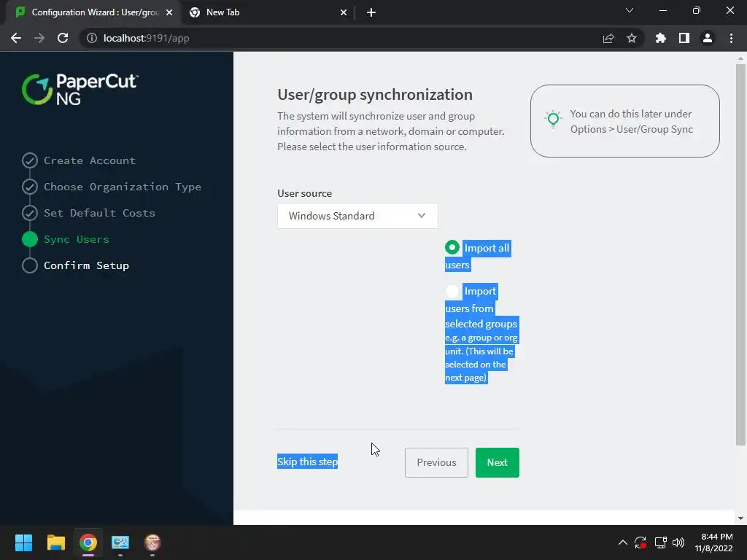Click the Options > User/Group Sync tip text
Image resolution: width=747 pixels, height=560 pixels.
(x=631, y=129)
